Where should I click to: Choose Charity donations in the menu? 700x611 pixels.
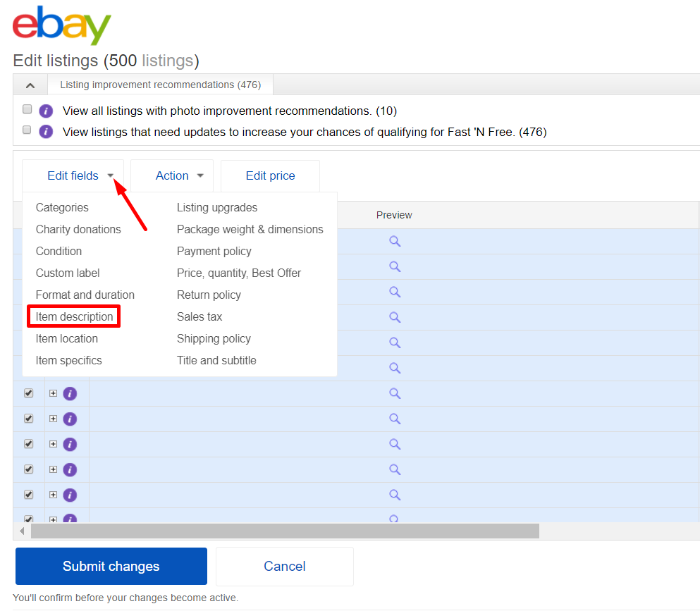pos(78,230)
